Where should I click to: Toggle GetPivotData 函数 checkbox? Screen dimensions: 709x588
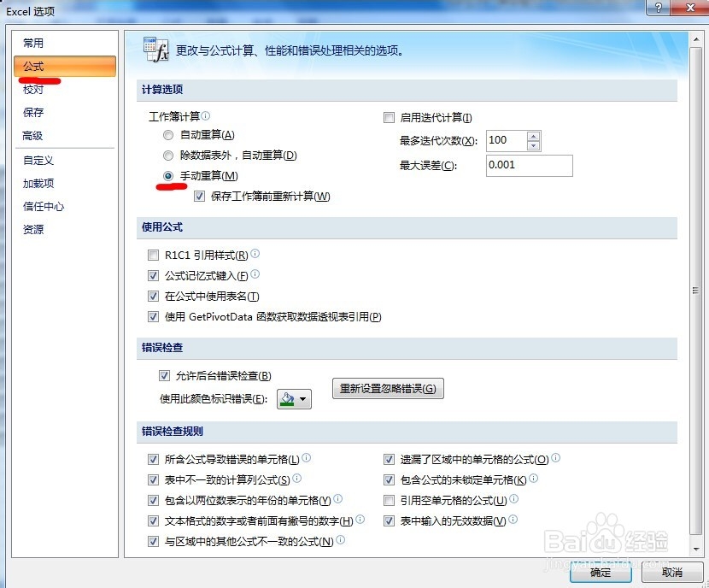coord(153,316)
